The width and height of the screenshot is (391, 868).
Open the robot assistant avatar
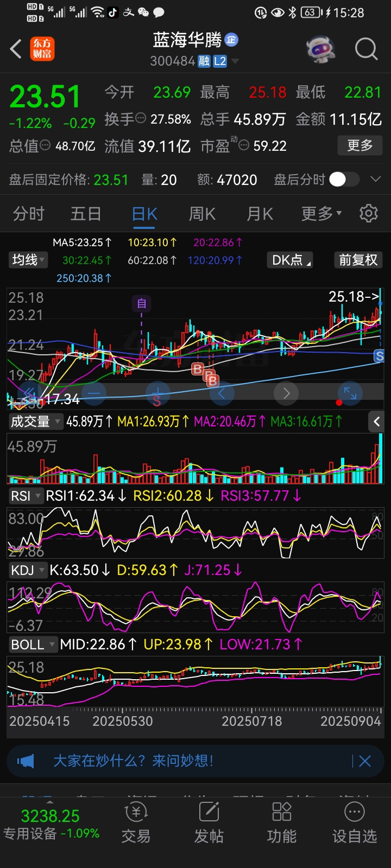click(x=320, y=49)
